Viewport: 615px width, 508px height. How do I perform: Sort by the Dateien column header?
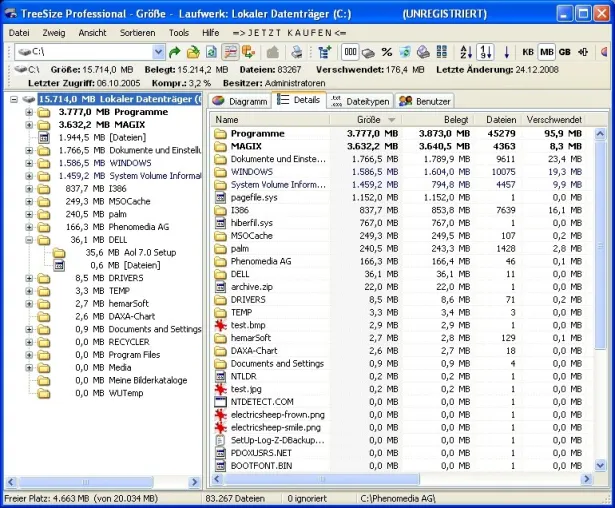coord(497,120)
